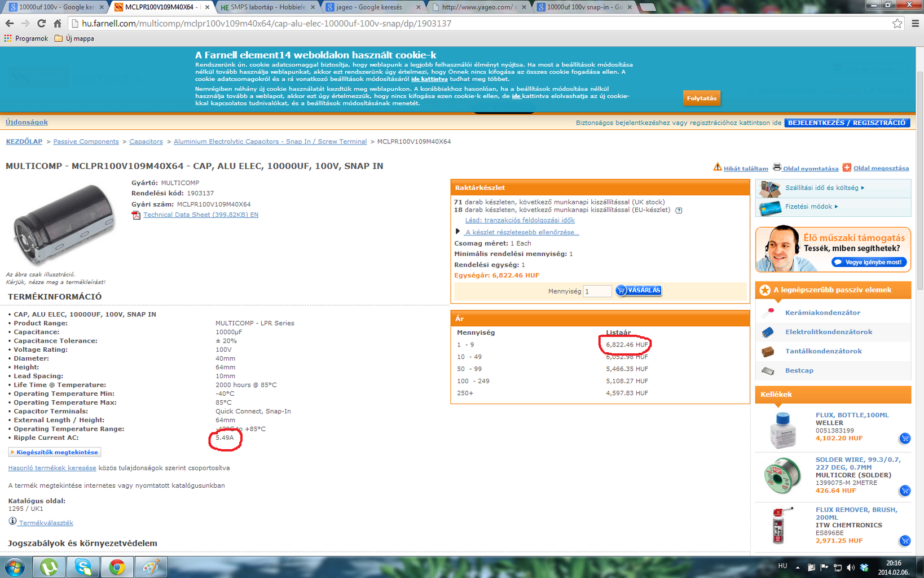The height and width of the screenshot is (578, 924).
Task: Expand Szállítási idő és költség
Action: 825,188
